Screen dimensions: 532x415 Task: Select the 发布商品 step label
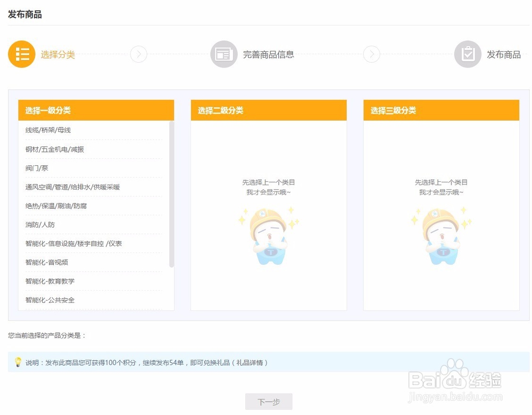(504, 55)
